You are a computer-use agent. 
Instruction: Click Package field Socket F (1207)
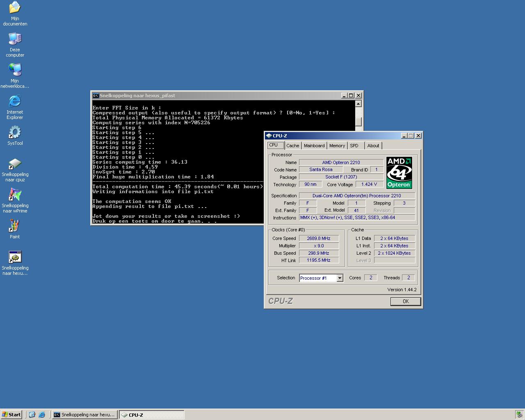[341, 177]
